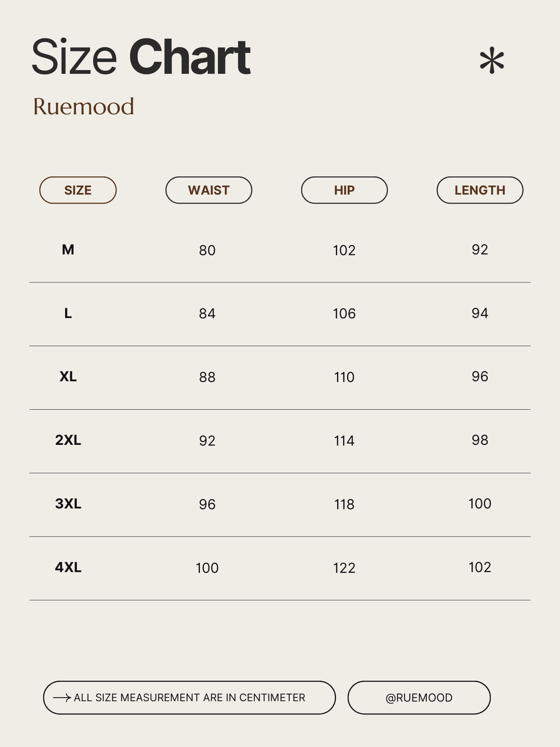Screen dimensions: 560x747
Task: Select the 4XL size row label
Action: [68, 568]
